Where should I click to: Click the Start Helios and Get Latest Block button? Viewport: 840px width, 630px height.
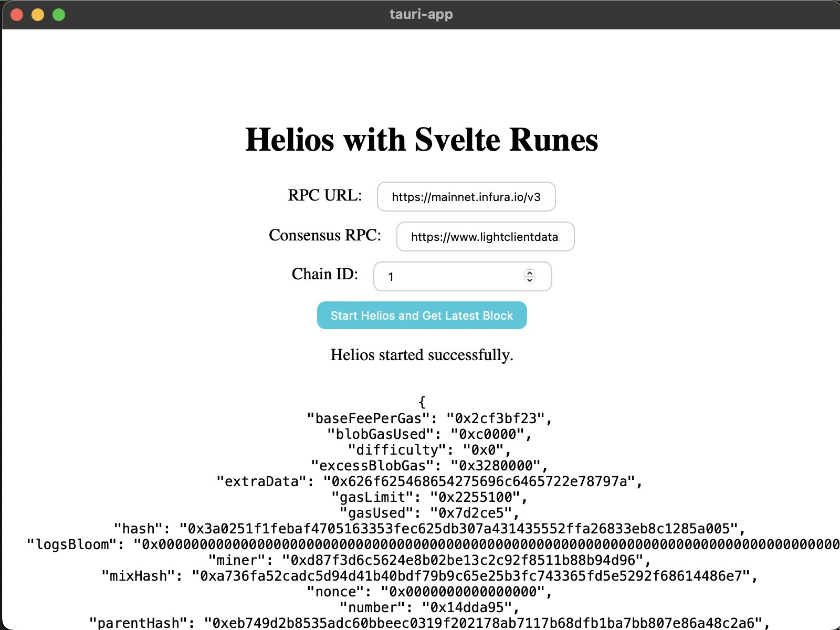tap(422, 315)
